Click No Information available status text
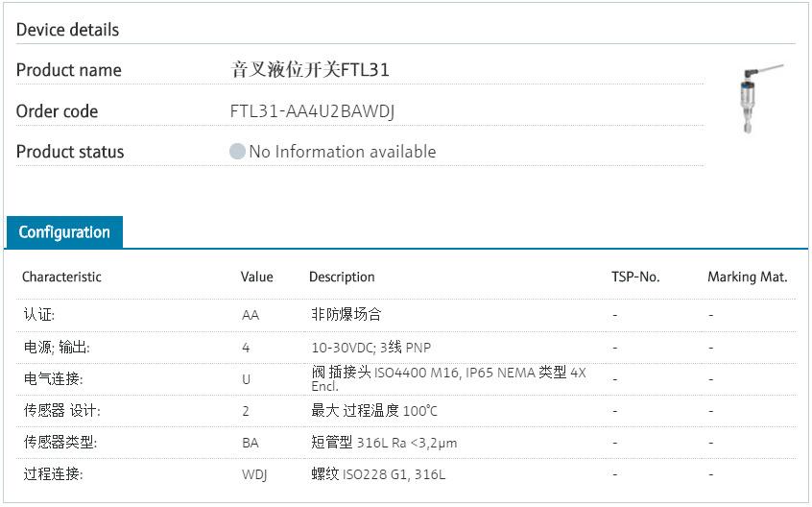The height and width of the screenshot is (507, 812). (x=342, y=152)
